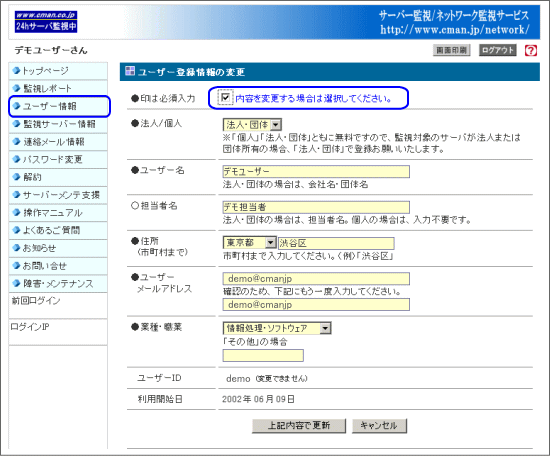Screen dimensions: 550x456
Task: Open 監視レポート in the sidebar
Action: click(58, 88)
